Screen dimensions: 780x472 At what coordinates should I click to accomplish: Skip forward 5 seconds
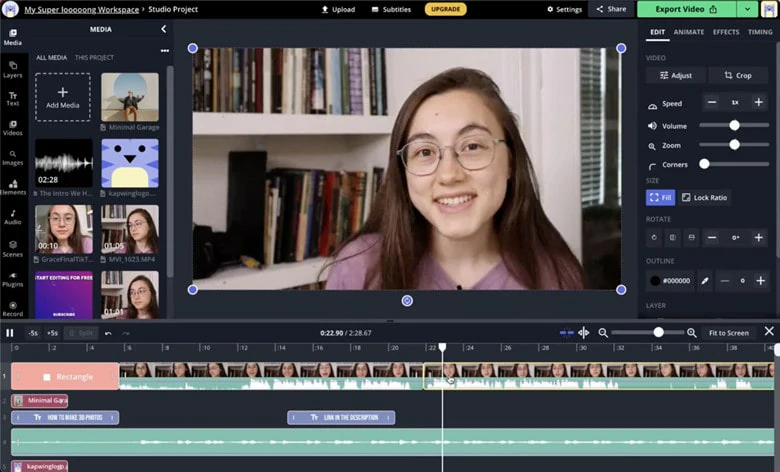pyautogui.click(x=52, y=333)
